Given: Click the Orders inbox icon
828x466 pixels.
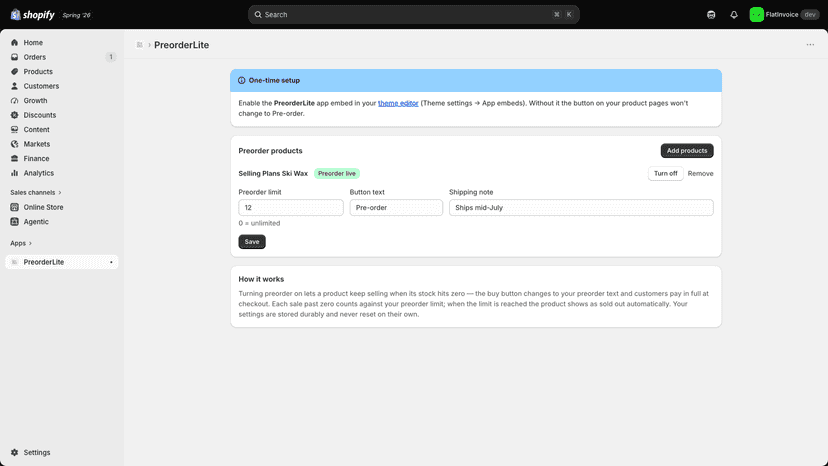Looking at the screenshot, I should coord(14,57).
